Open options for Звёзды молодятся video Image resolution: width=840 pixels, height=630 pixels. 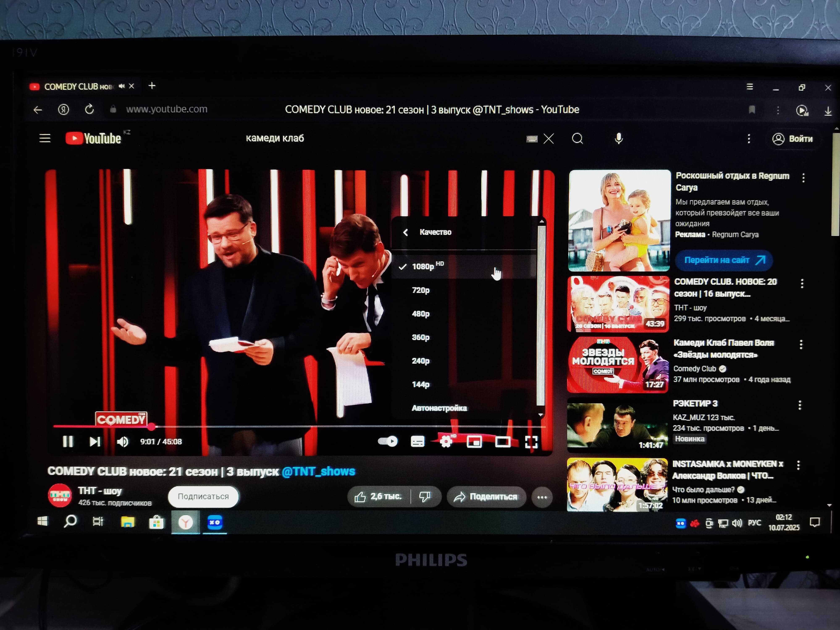point(801,344)
